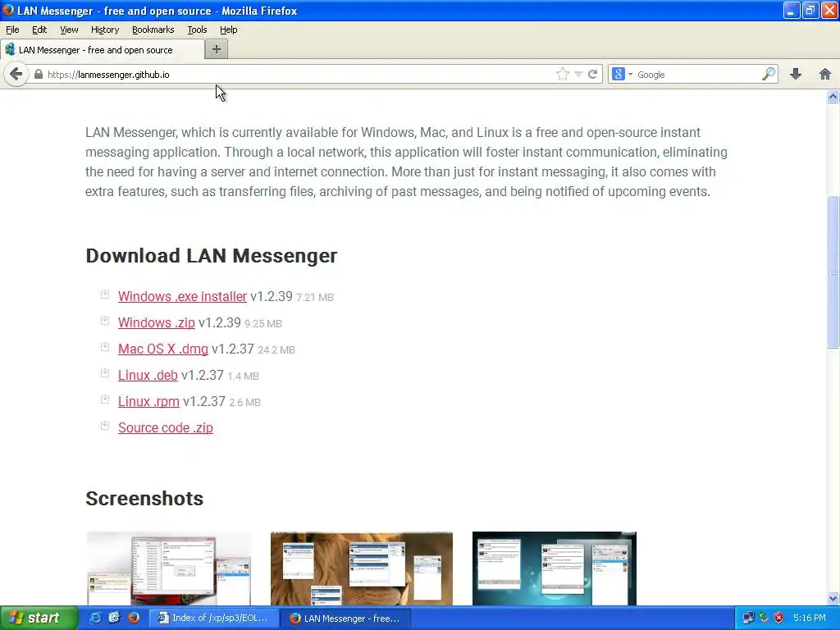Reload the page with the refresh icon

(x=592, y=74)
